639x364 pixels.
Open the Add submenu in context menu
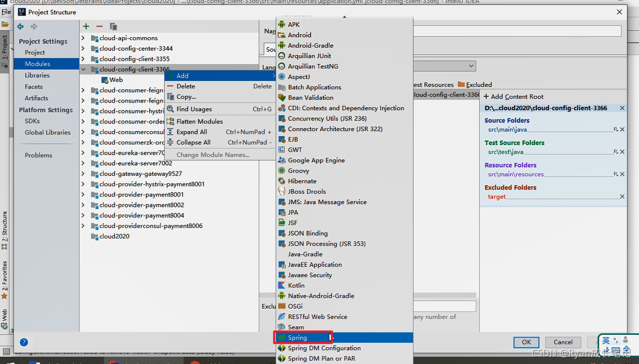tap(221, 76)
